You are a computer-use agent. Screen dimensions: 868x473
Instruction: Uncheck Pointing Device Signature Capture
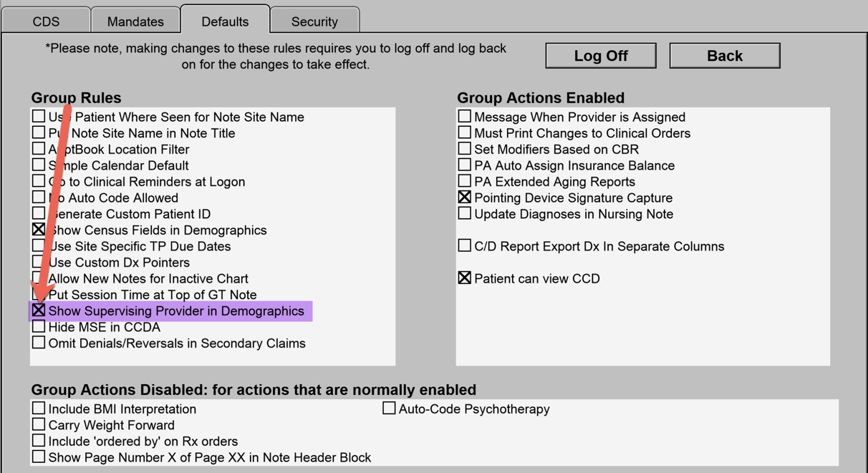click(x=464, y=198)
